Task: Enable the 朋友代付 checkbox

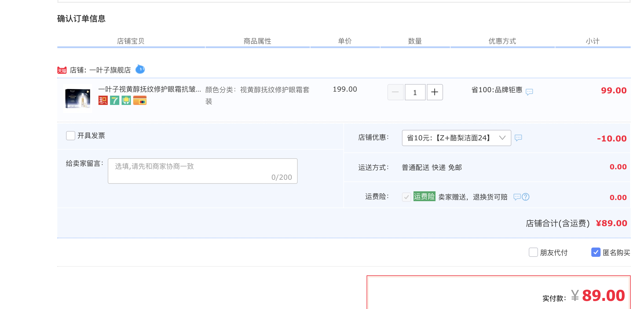Action: click(533, 252)
